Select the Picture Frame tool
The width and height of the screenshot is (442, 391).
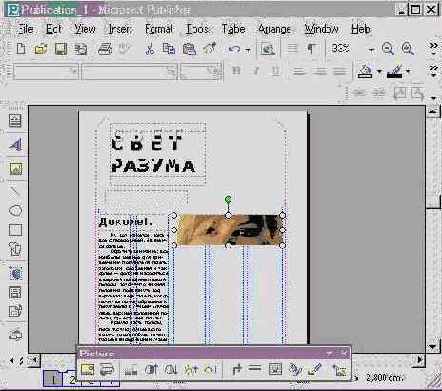(15, 169)
